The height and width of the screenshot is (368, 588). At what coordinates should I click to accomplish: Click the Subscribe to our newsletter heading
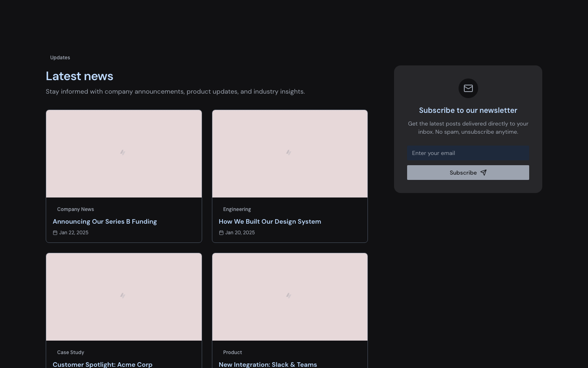tap(468, 110)
